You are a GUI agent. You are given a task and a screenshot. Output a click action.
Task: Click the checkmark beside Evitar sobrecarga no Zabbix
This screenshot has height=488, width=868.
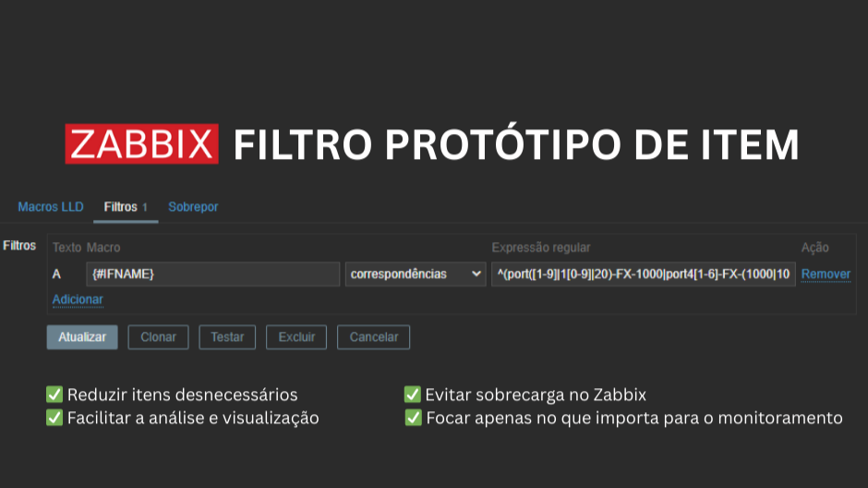click(413, 395)
